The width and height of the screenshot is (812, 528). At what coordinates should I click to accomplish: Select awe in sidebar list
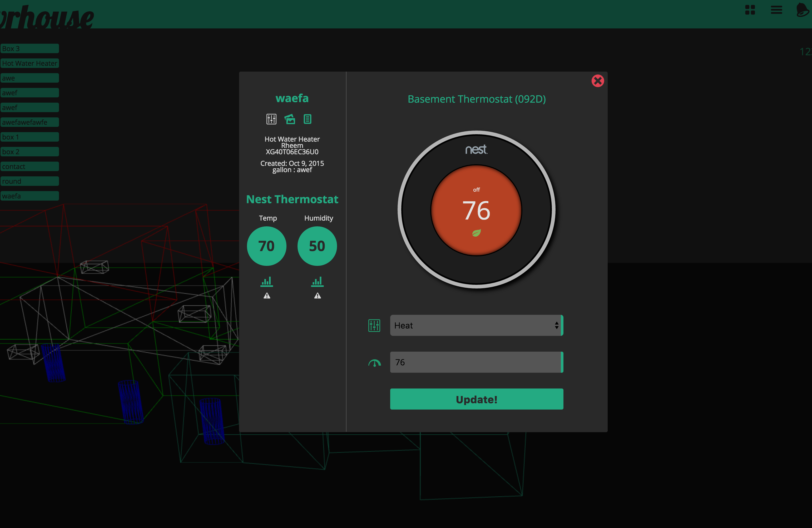29,78
